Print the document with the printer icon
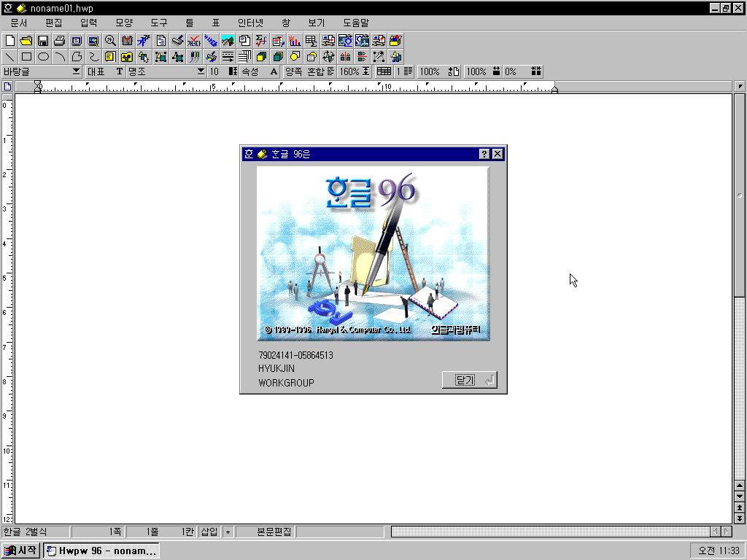The width and height of the screenshot is (747, 560). click(60, 41)
